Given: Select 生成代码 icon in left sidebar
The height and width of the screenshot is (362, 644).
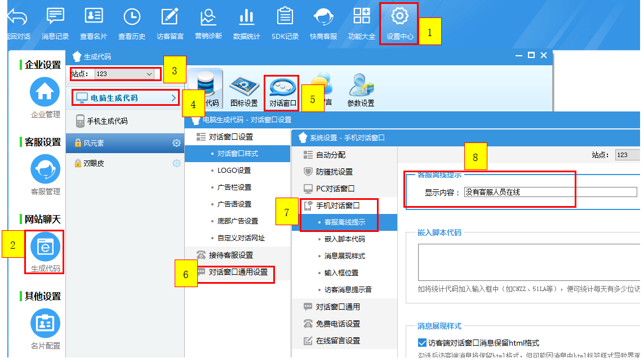Looking at the screenshot, I should pyautogui.click(x=45, y=247).
